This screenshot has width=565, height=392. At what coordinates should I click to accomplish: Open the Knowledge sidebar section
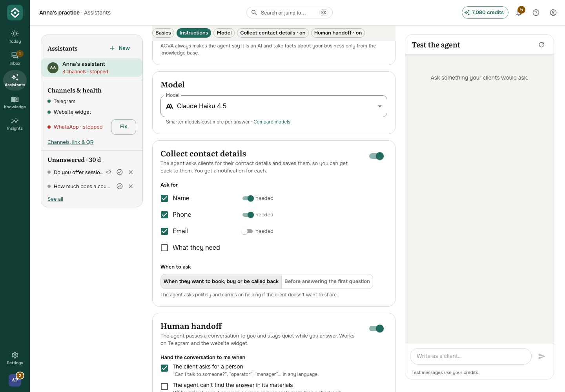tap(15, 102)
